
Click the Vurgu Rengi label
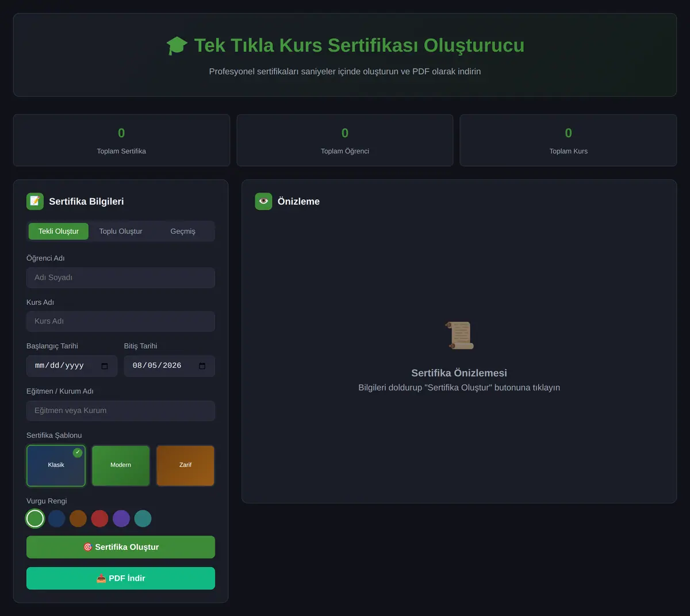tap(47, 501)
